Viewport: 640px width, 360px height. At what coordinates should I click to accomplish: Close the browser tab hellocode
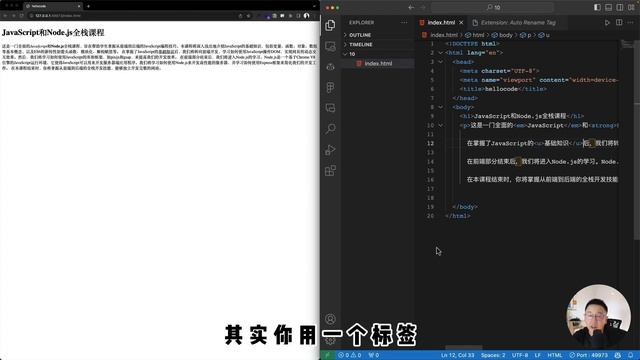tap(79, 6)
